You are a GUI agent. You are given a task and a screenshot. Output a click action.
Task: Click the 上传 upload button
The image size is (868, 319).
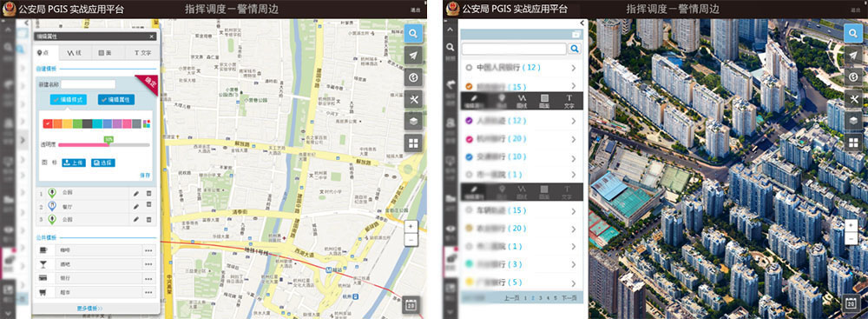74,163
